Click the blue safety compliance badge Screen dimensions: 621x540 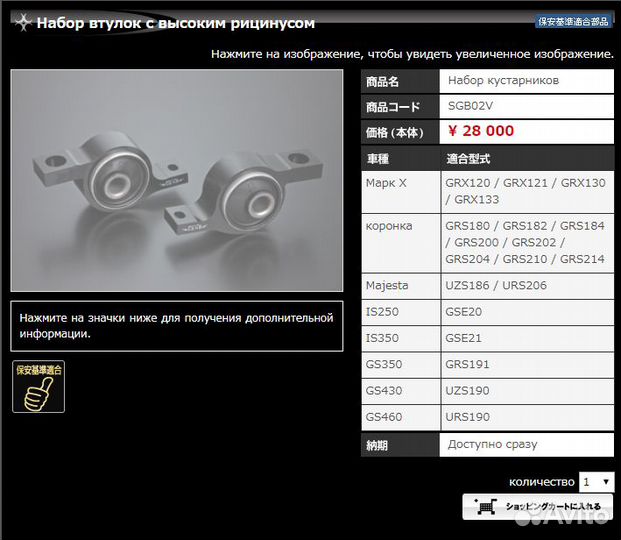point(573,21)
